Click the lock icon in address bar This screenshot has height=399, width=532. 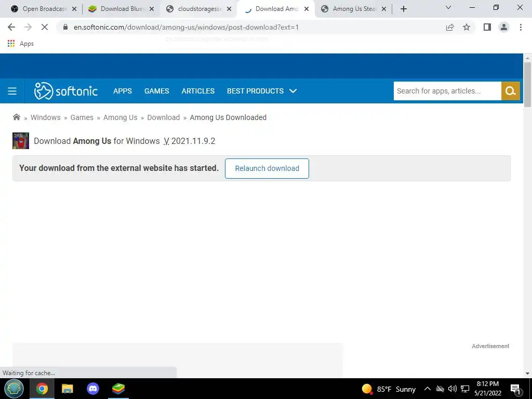[x=65, y=27]
